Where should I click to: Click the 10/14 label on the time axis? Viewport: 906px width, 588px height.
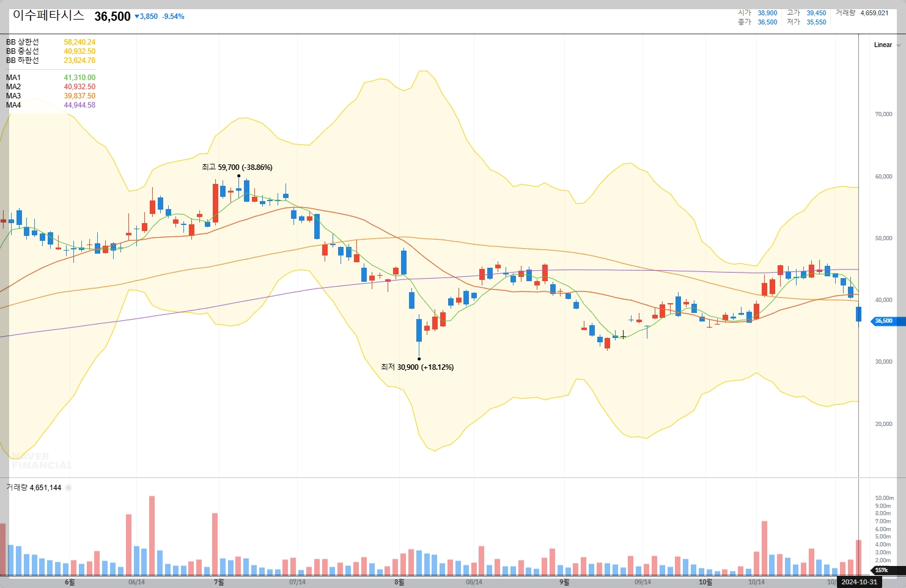[756, 582]
